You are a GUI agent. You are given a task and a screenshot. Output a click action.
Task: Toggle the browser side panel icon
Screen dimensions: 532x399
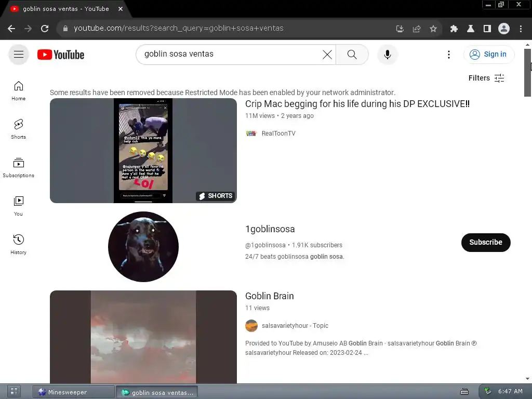(487, 29)
